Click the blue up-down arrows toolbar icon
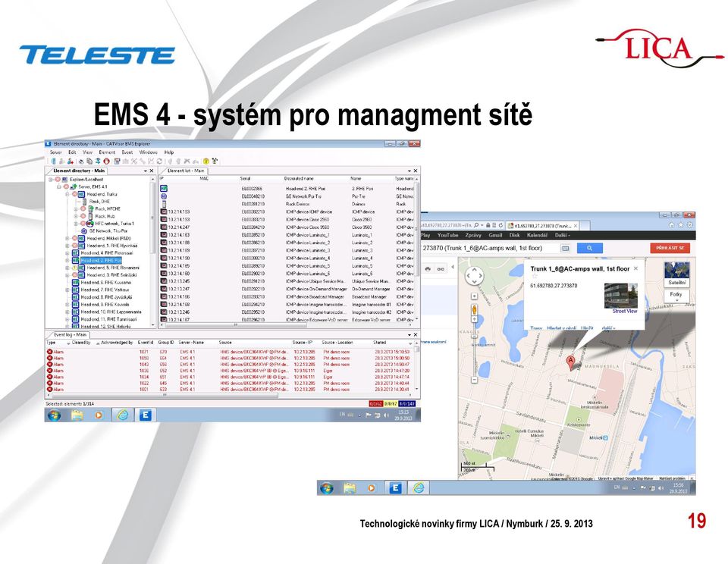Image resolution: width=728 pixels, height=564 pixels. (98, 161)
